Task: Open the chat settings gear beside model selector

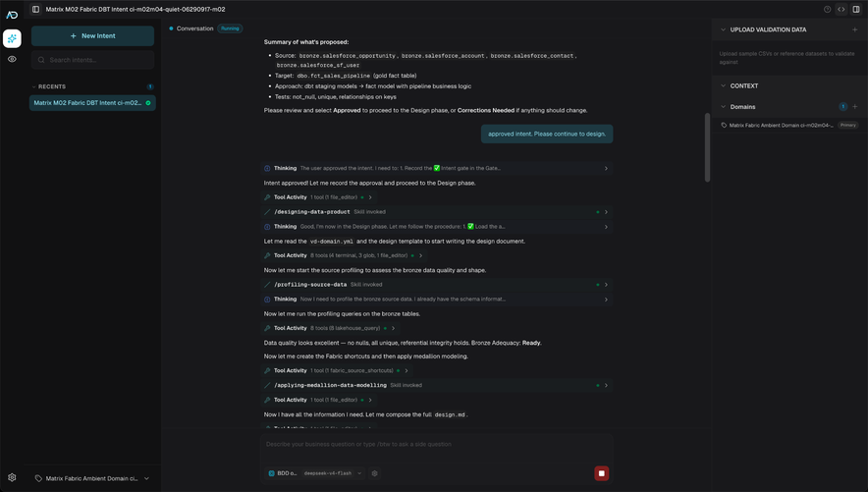Action: click(x=374, y=473)
